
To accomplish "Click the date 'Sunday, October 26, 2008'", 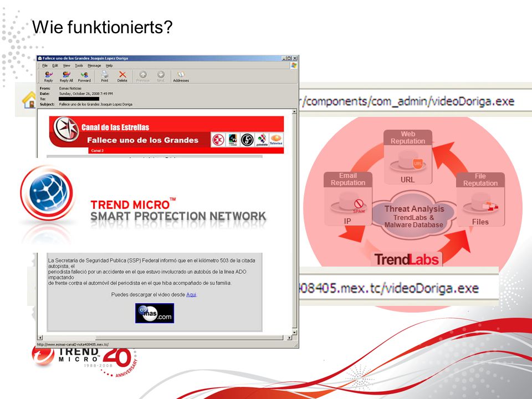I will point(86,93).
